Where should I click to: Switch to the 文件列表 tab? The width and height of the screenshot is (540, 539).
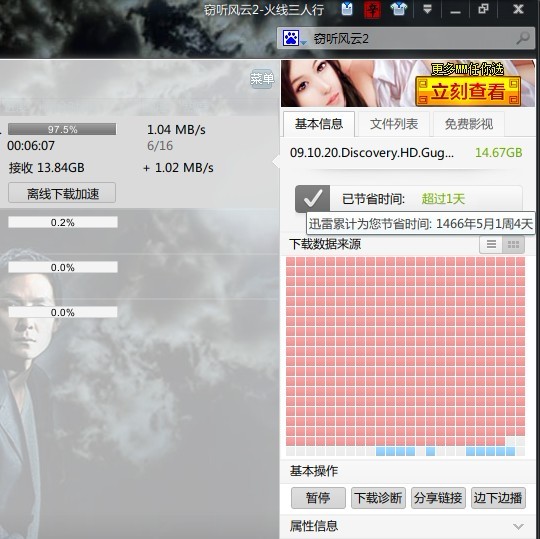tap(394, 124)
